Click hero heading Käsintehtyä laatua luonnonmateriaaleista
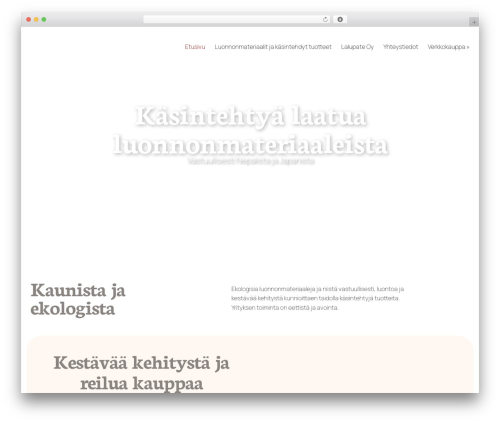This screenshot has width=500, height=423. point(250,130)
